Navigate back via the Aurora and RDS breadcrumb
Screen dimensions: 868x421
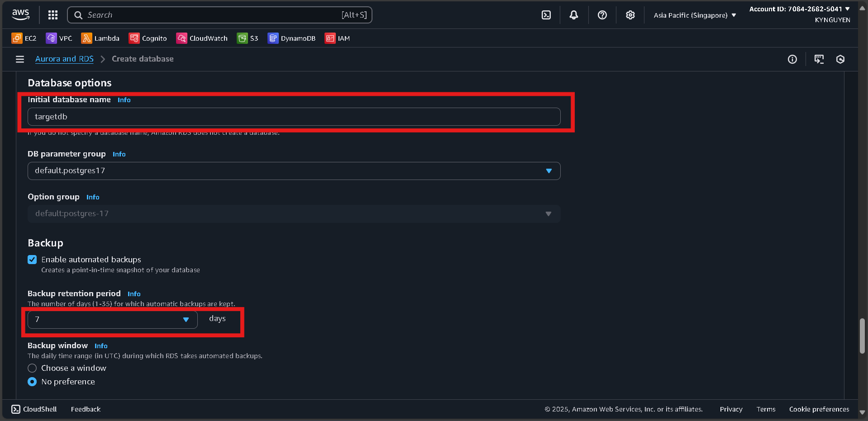(64, 59)
